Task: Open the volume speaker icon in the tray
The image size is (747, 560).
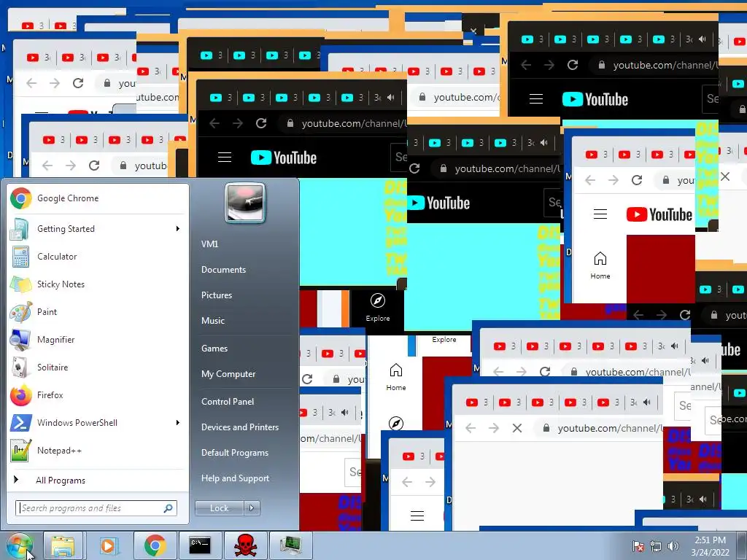Action: point(673,546)
